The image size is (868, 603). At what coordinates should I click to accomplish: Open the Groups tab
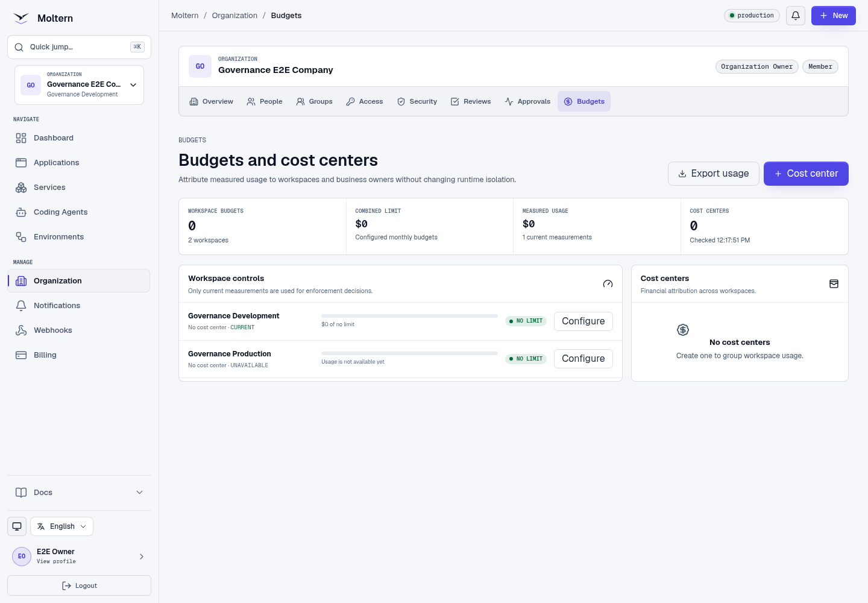point(315,101)
